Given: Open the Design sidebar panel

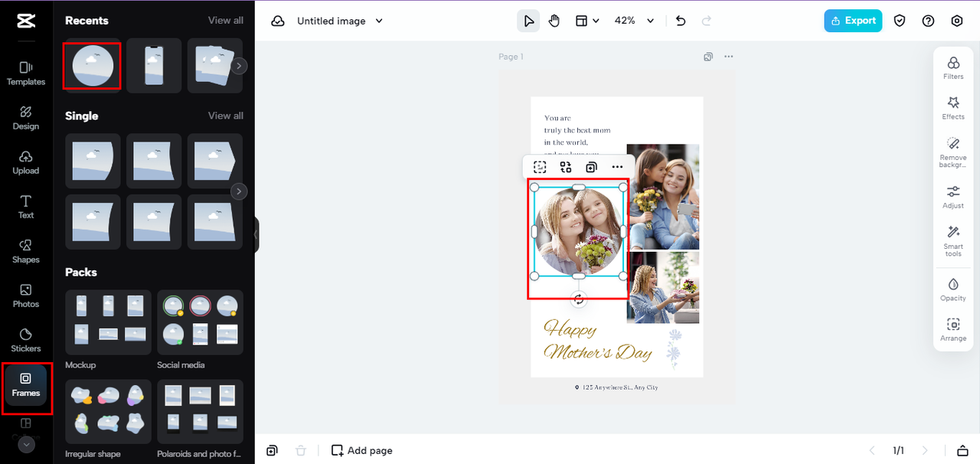Looking at the screenshot, I should pos(26,117).
